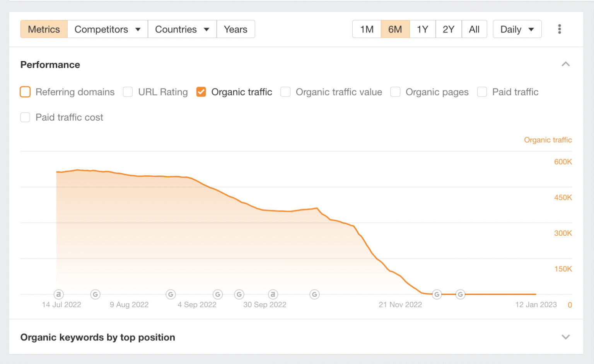
Task: Select the All time range
Action: coord(475,29)
